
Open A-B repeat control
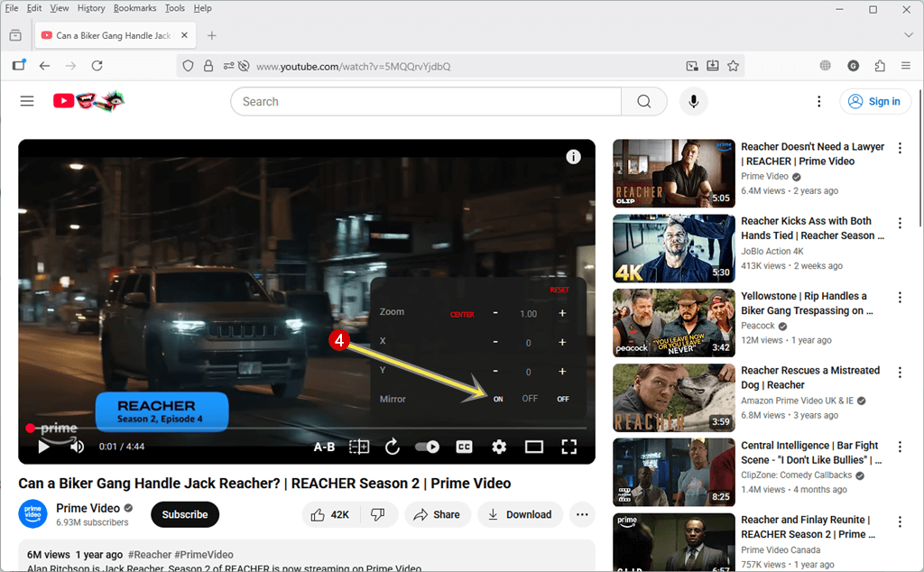point(324,447)
